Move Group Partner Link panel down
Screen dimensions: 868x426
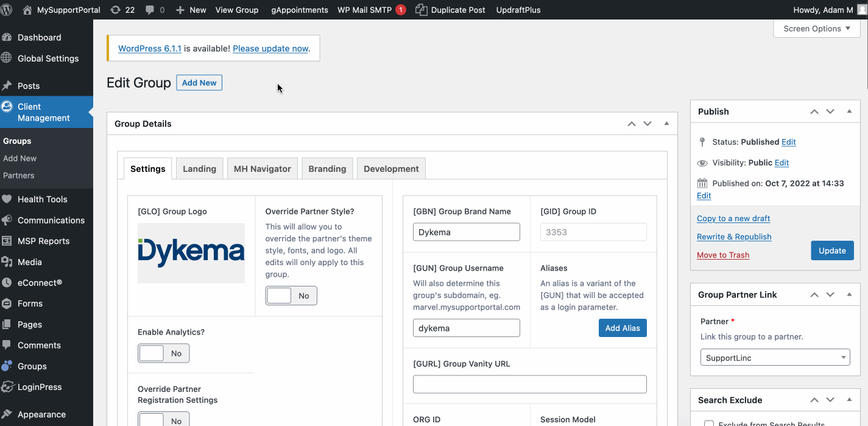coord(830,294)
